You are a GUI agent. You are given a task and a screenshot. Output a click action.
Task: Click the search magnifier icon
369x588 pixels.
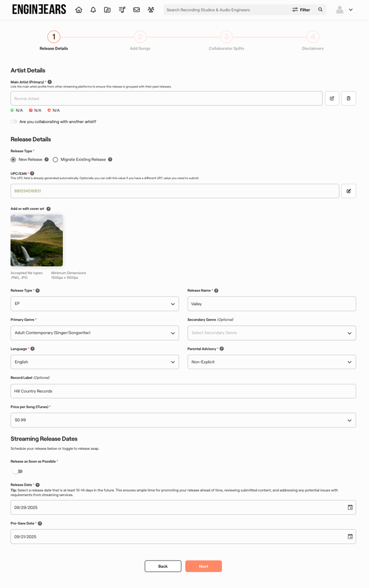[x=321, y=10]
